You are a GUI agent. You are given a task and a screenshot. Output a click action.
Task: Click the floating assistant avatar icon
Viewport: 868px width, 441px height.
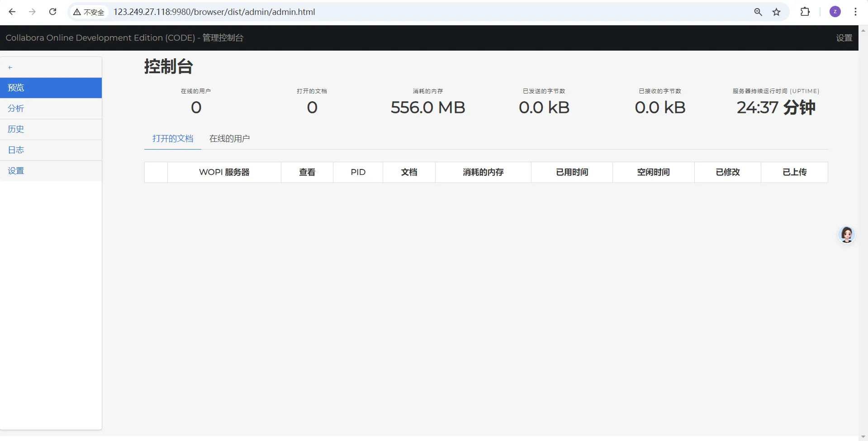tap(847, 235)
